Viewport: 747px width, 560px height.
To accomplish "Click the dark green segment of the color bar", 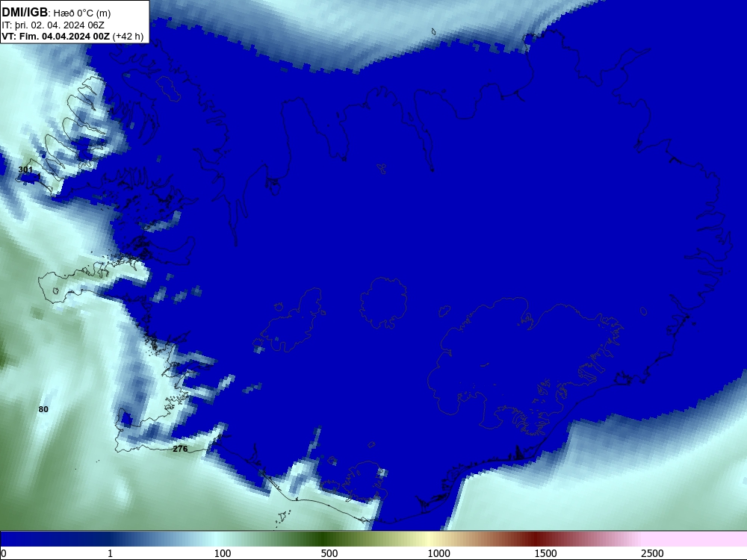I will coord(324,539).
